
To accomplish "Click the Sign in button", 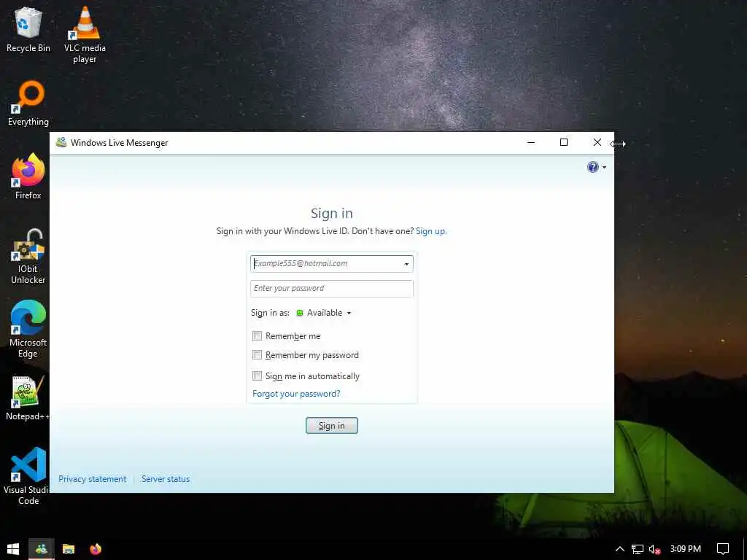I will (x=332, y=426).
